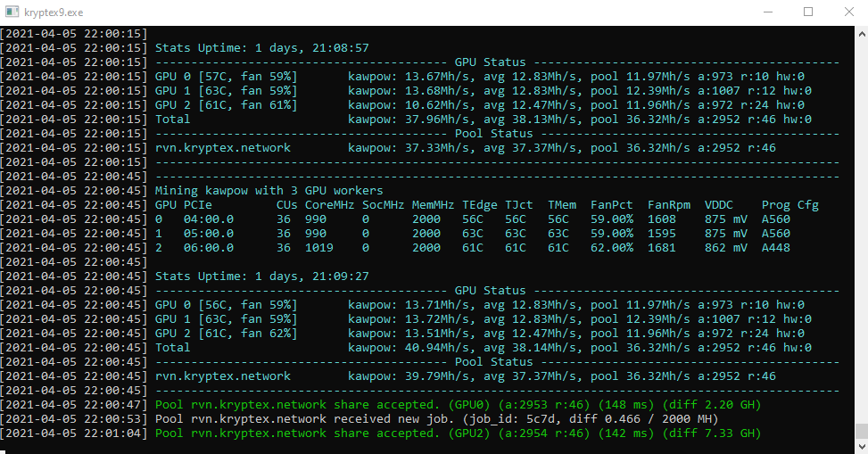Viewport: 868px width, 454px height.
Task: Click the green GPU2 share accepted line
Action: (458, 433)
